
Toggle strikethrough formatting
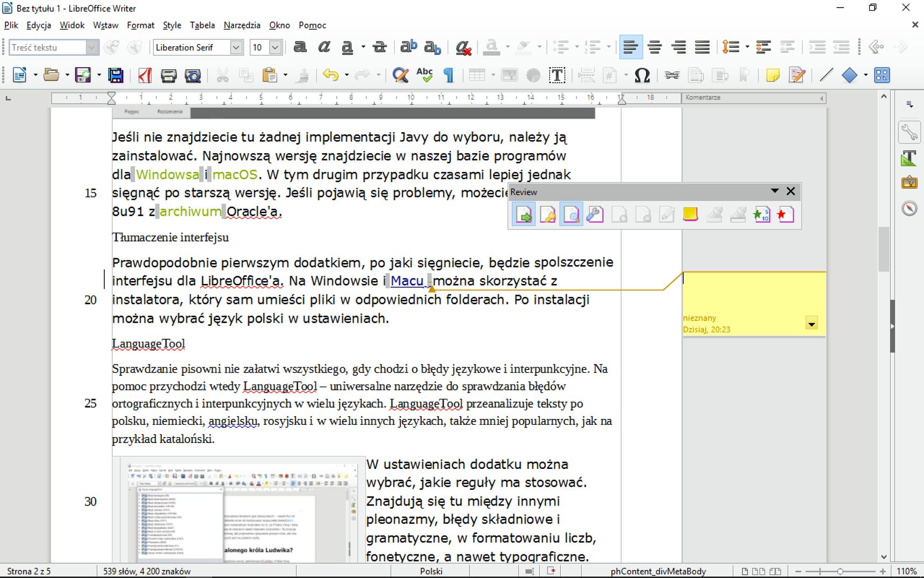click(x=380, y=47)
